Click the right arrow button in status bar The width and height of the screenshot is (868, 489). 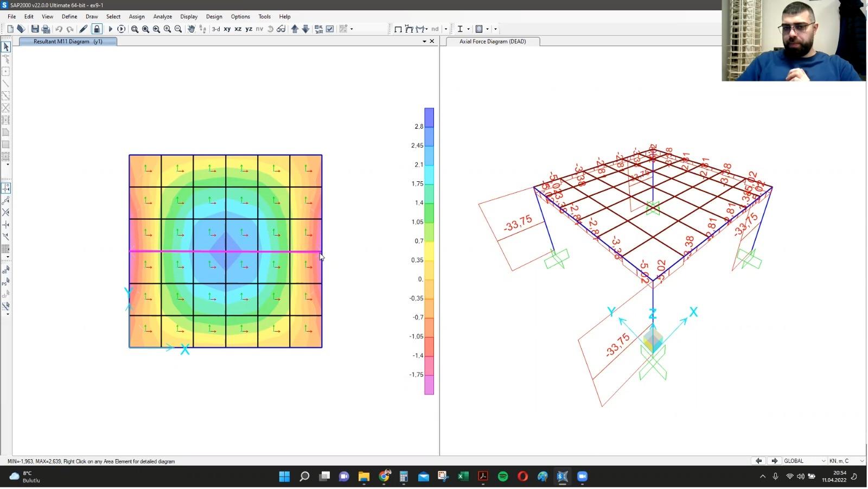774,461
